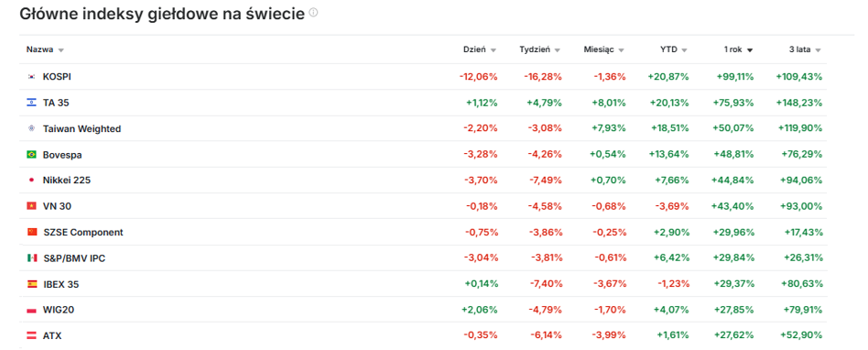Click the Spain flag icon for IBEX 35
Image resolution: width=868 pixels, height=350 pixels.
pos(32,284)
